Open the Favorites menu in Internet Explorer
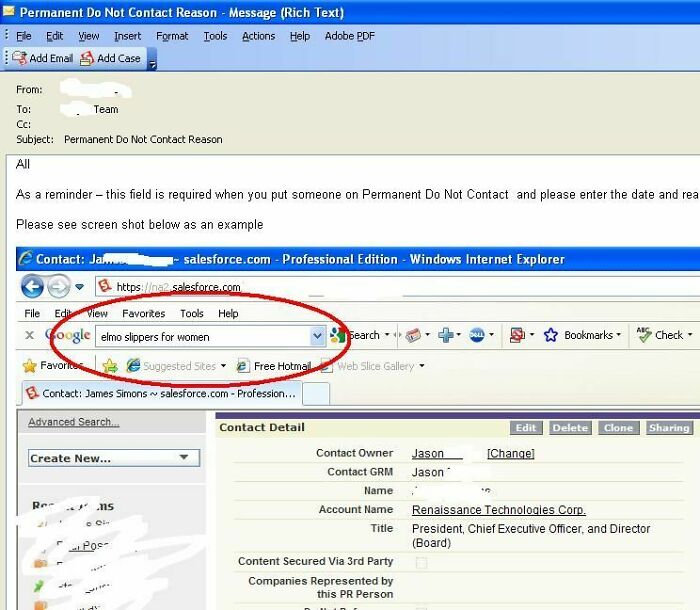 click(x=143, y=313)
